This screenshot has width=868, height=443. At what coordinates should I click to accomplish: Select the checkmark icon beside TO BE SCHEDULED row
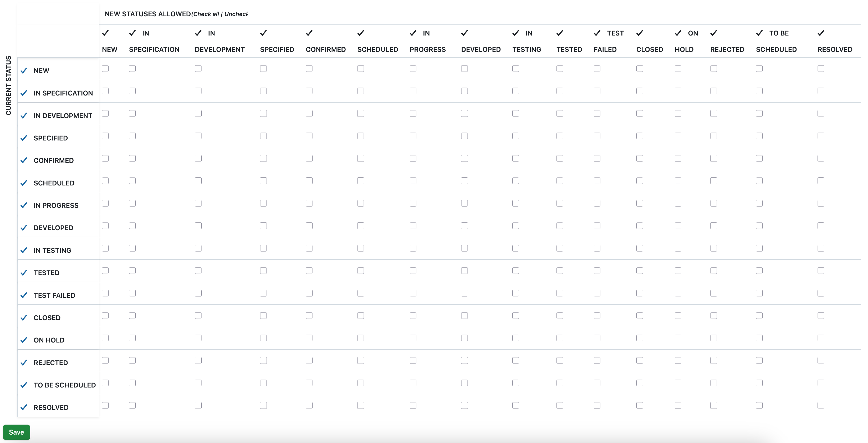[x=24, y=385]
